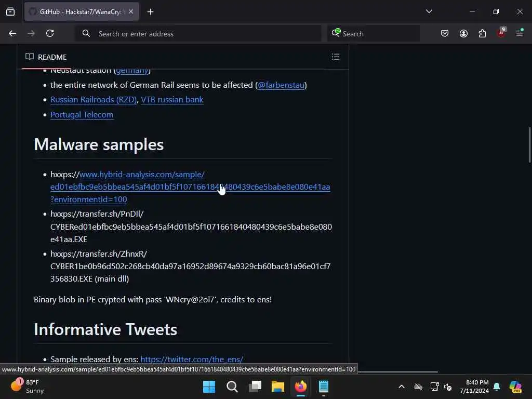Image resolution: width=532 pixels, height=399 pixels.
Task: Open the Firefox account icon
Action: (x=463, y=34)
